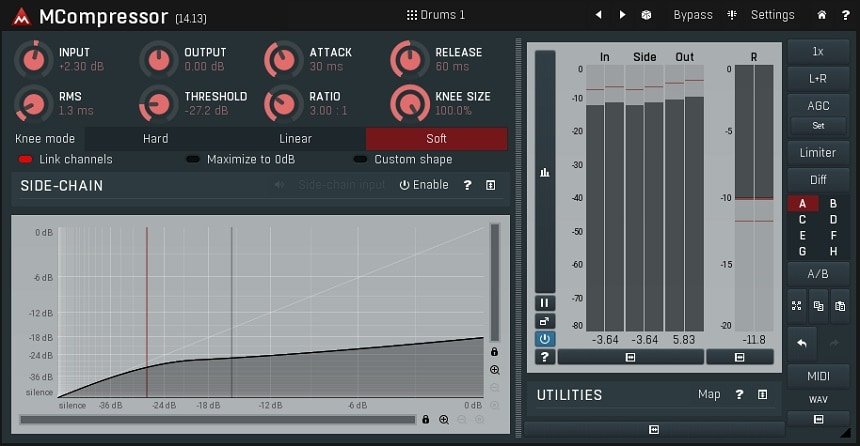Viewport: 860px width, 446px height.
Task: Click the THRESHOLD knob
Action: coord(159,103)
